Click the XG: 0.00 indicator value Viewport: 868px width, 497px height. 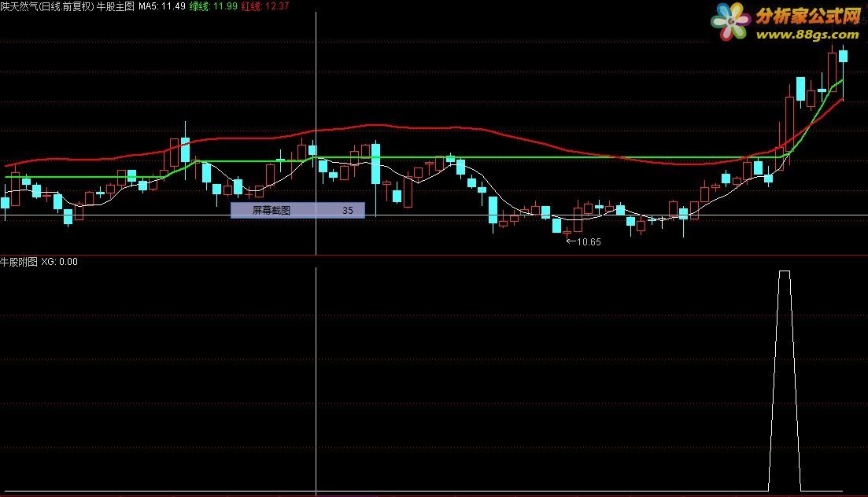(60, 262)
